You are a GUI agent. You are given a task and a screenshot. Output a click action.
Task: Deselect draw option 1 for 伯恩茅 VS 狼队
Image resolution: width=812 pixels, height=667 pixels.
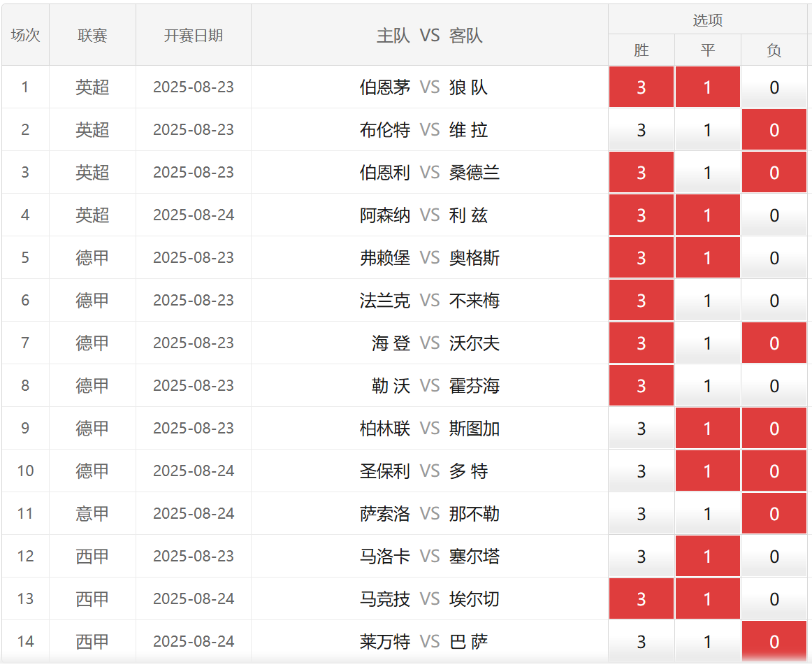707,87
